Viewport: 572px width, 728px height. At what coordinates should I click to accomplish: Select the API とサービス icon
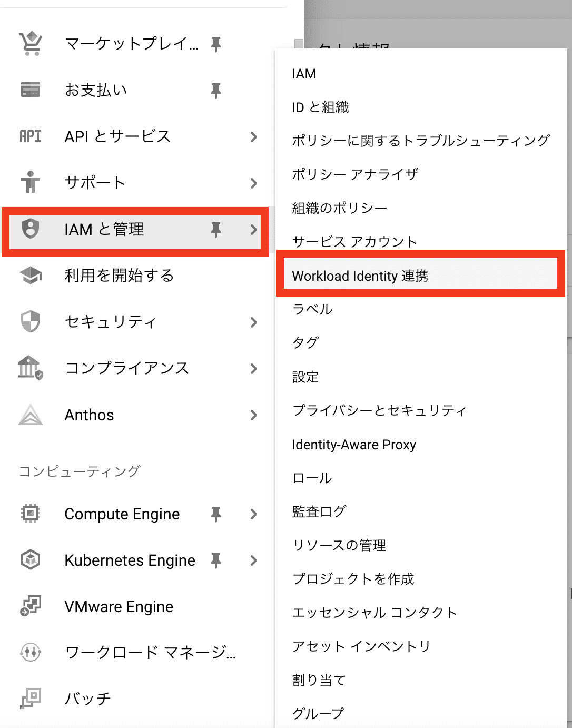coord(30,136)
